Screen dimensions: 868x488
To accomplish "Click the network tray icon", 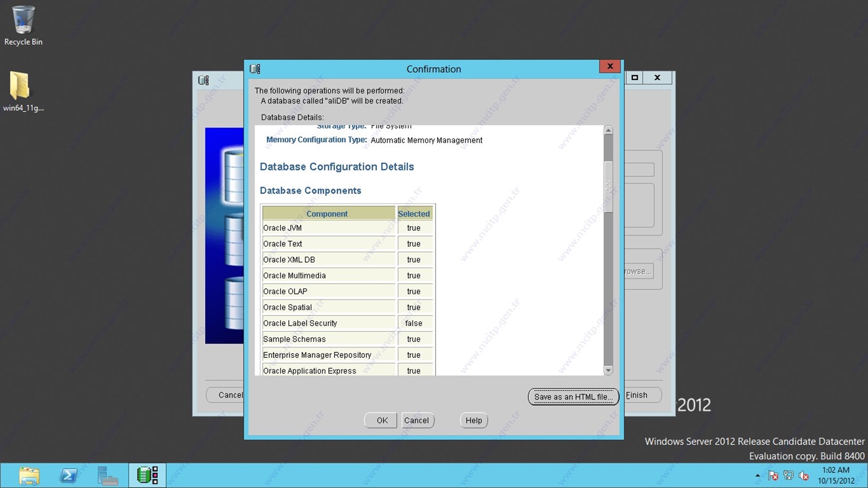I will coord(788,476).
